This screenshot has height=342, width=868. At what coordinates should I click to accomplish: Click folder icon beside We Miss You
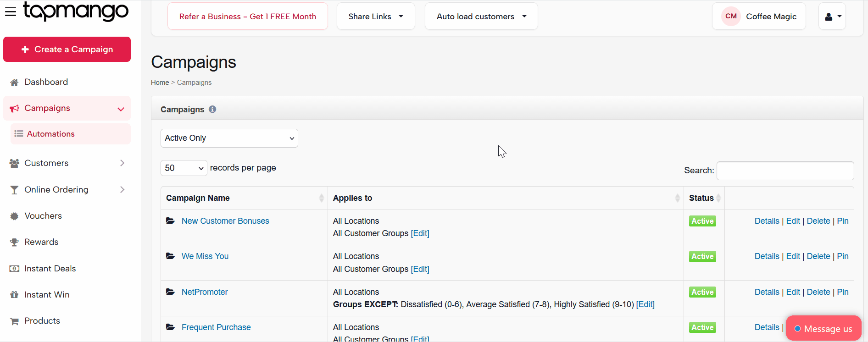pos(170,256)
